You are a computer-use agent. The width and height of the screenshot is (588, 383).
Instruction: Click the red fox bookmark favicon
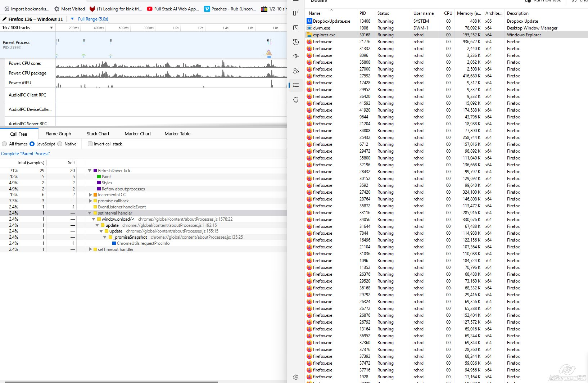click(x=92, y=9)
